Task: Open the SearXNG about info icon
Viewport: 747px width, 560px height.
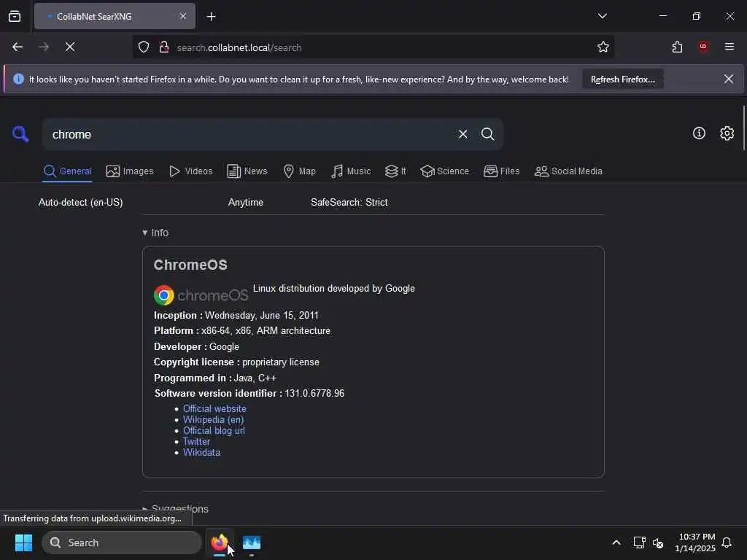Action: click(699, 133)
